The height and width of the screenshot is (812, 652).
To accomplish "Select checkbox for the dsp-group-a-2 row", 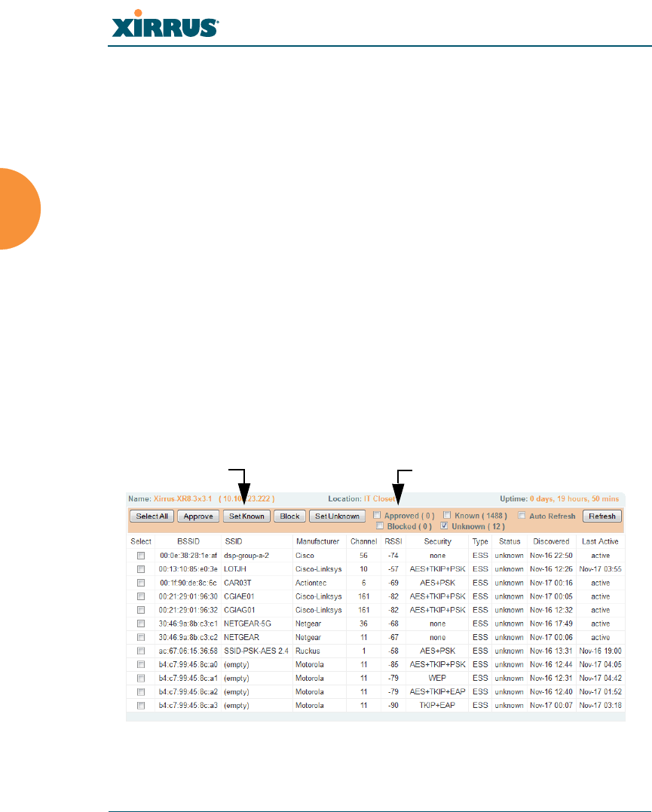I will coord(141,555).
